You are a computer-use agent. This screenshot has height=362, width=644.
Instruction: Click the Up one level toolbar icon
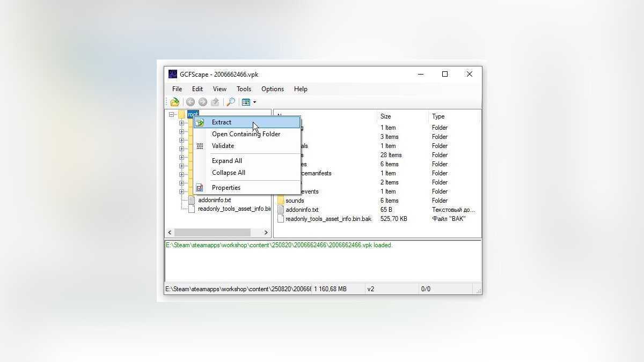[215, 102]
